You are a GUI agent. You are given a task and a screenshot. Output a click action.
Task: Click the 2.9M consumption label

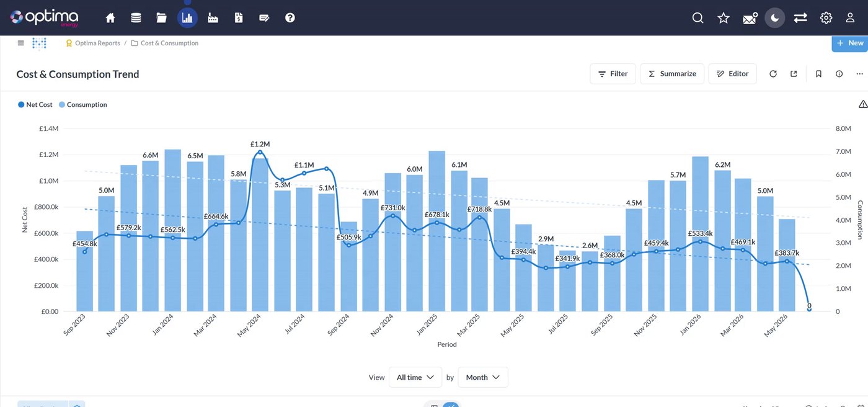(546, 239)
